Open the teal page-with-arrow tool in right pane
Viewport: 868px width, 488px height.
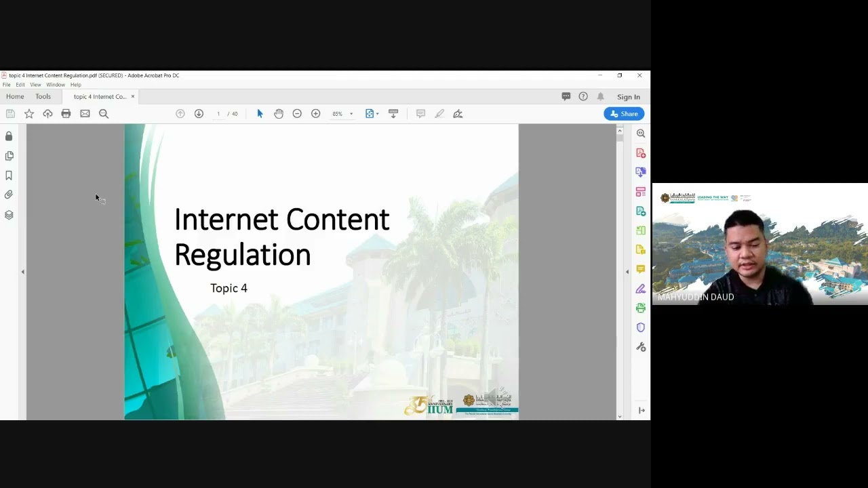tap(641, 211)
